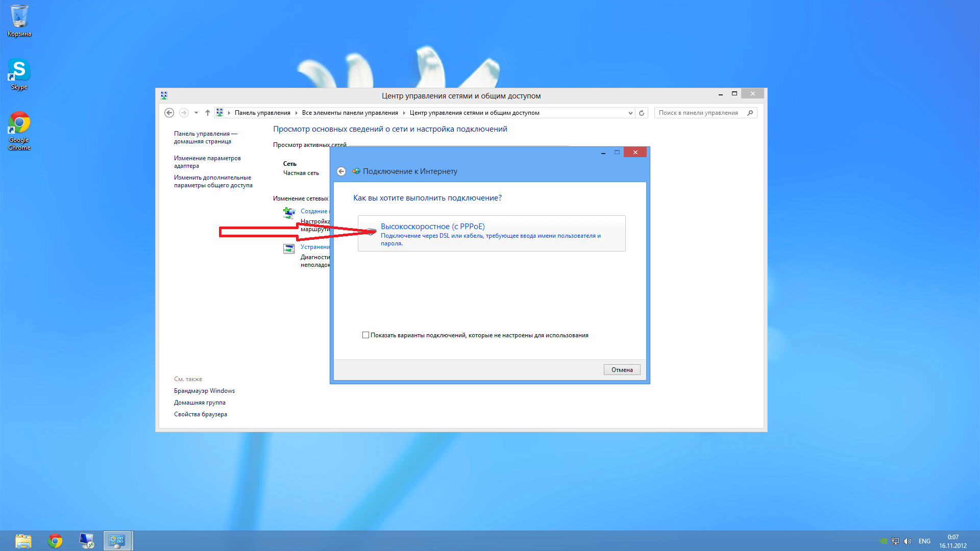
Task: Click the new connection setup icon
Action: [289, 213]
